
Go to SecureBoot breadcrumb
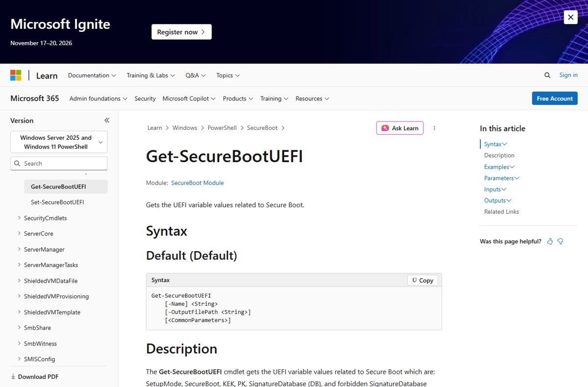coord(262,128)
